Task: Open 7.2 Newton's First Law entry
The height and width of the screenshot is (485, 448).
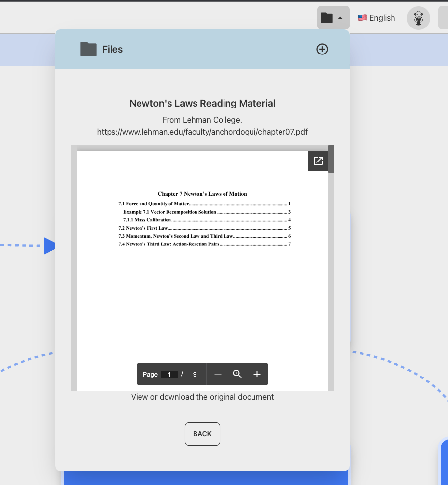Action: pos(143,228)
